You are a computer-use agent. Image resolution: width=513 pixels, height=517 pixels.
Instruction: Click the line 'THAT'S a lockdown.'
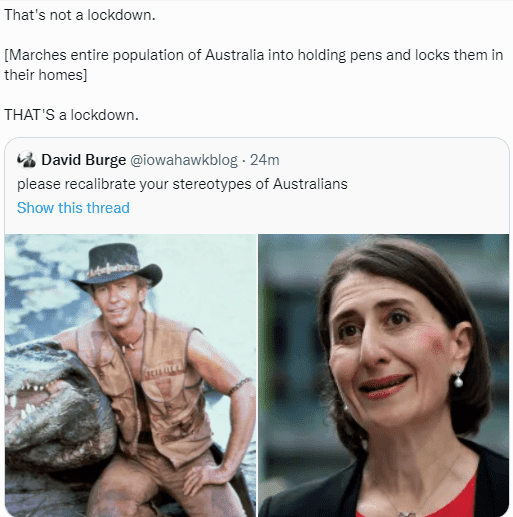(x=71, y=115)
